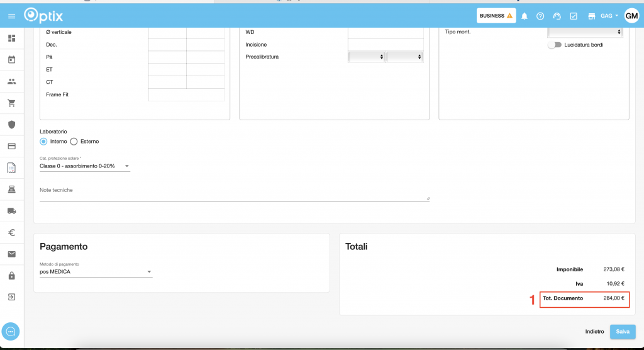Select Interno laboratory option
644x350 pixels.
[x=44, y=142]
